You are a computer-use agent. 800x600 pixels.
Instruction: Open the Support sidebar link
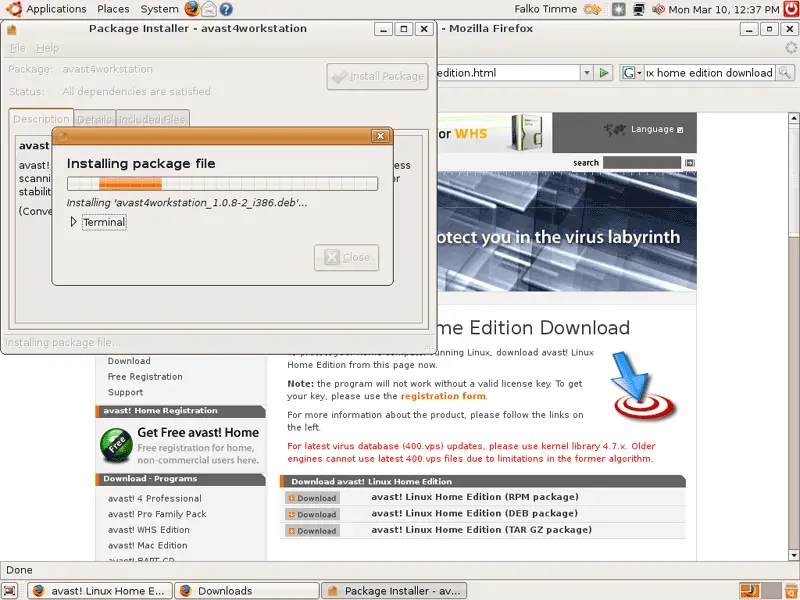click(x=125, y=392)
